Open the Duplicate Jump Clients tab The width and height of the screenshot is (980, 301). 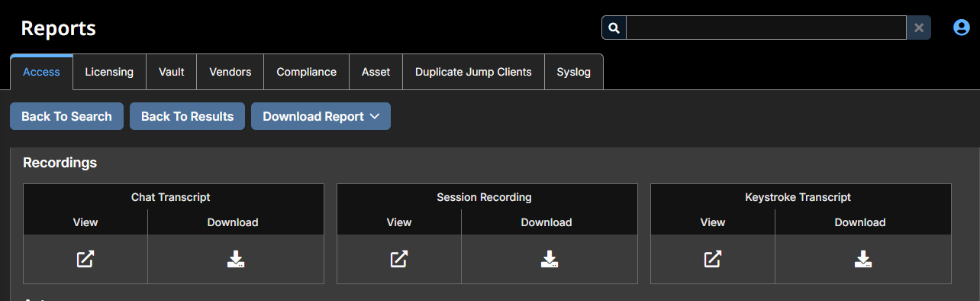pyautogui.click(x=473, y=72)
